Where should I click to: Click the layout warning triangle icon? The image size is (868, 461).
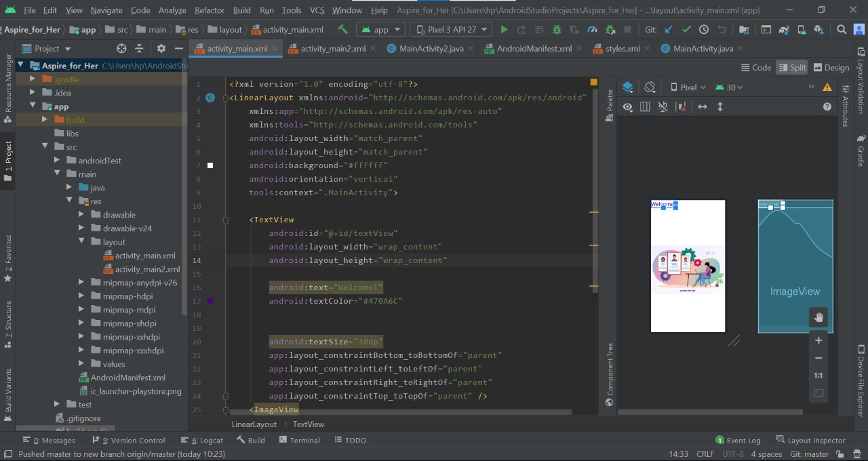[x=827, y=87]
